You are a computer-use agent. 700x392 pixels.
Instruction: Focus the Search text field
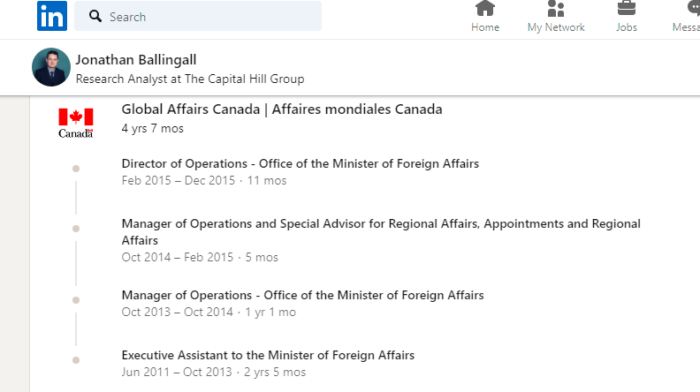tap(198, 16)
